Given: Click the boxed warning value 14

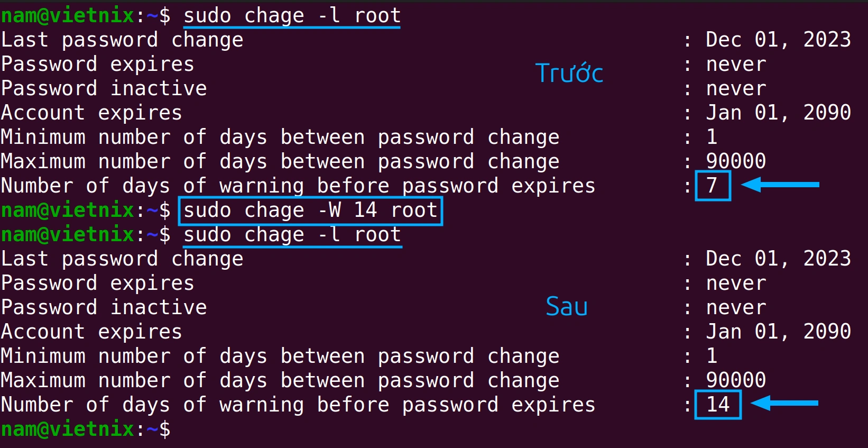Looking at the screenshot, I should (718, 405).
